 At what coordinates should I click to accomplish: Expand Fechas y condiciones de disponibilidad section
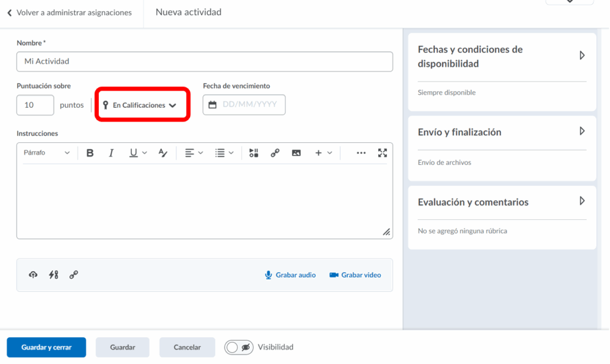581,55
